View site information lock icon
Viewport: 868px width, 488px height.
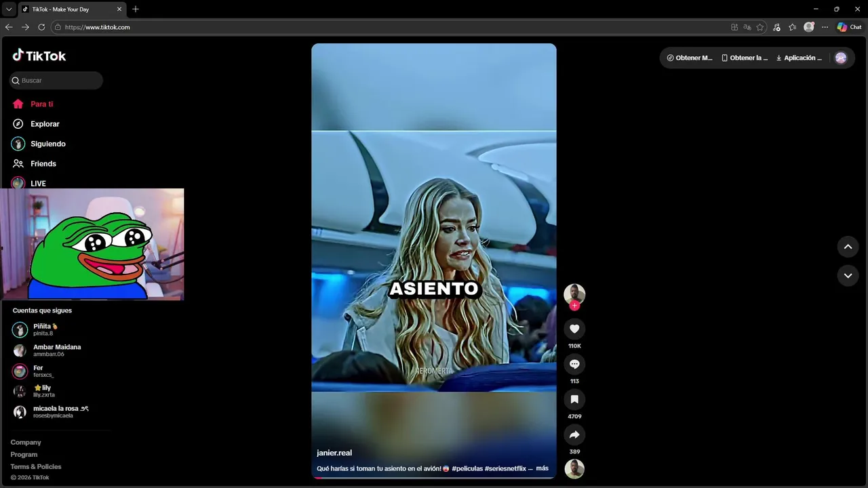click(x=58, y=27)
